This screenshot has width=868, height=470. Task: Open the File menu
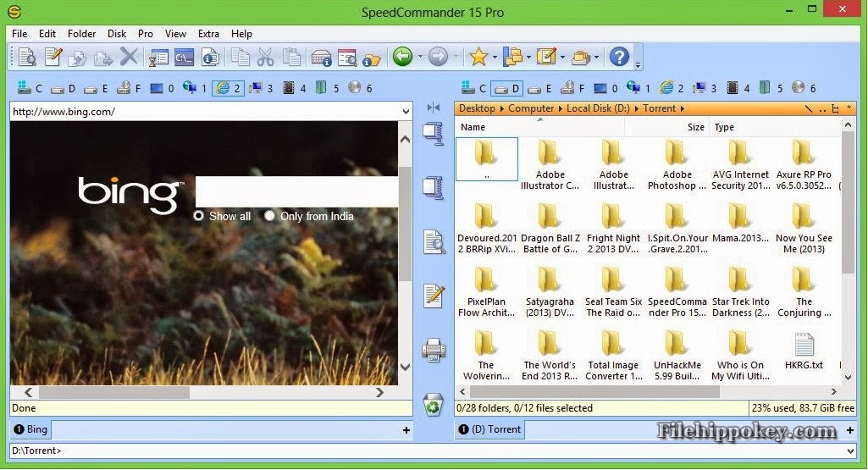click(x=19, y=34)
